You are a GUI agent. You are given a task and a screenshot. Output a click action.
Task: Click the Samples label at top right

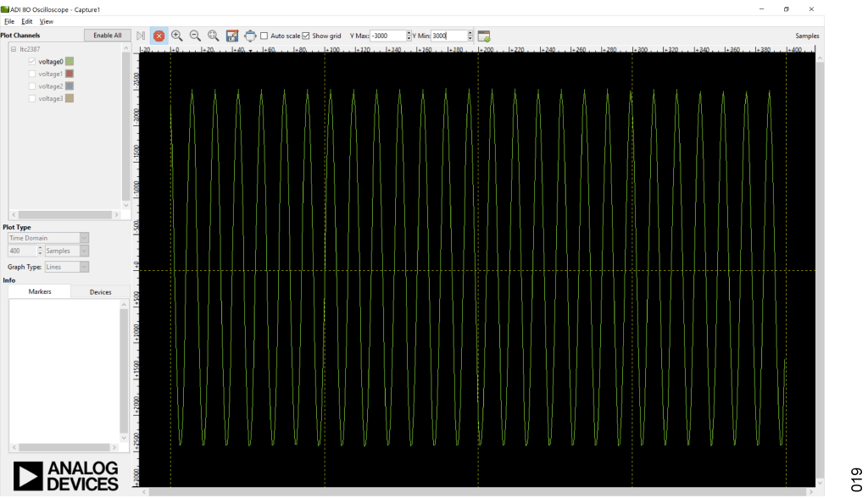807,36
